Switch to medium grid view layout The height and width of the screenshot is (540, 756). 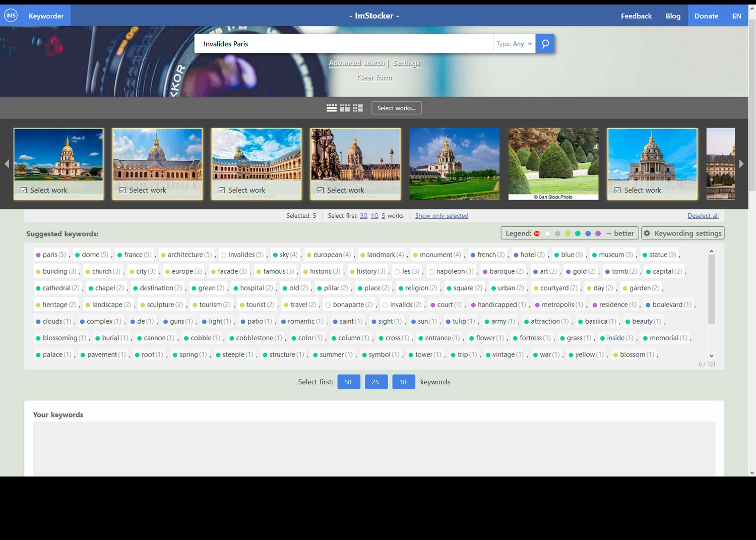345,107
